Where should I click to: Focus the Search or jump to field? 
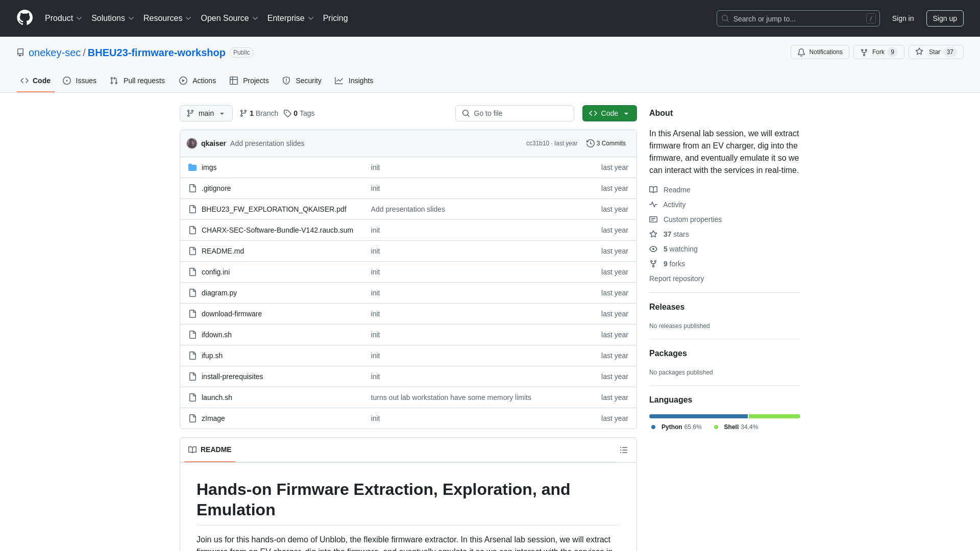(x=798, y=18)
